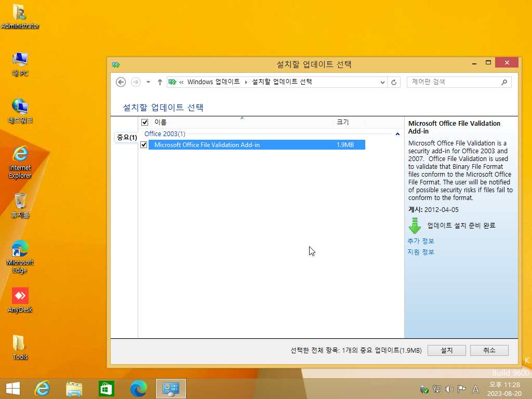
Task: Select the AnyDesk desktop icon
Action: point(20,300)
